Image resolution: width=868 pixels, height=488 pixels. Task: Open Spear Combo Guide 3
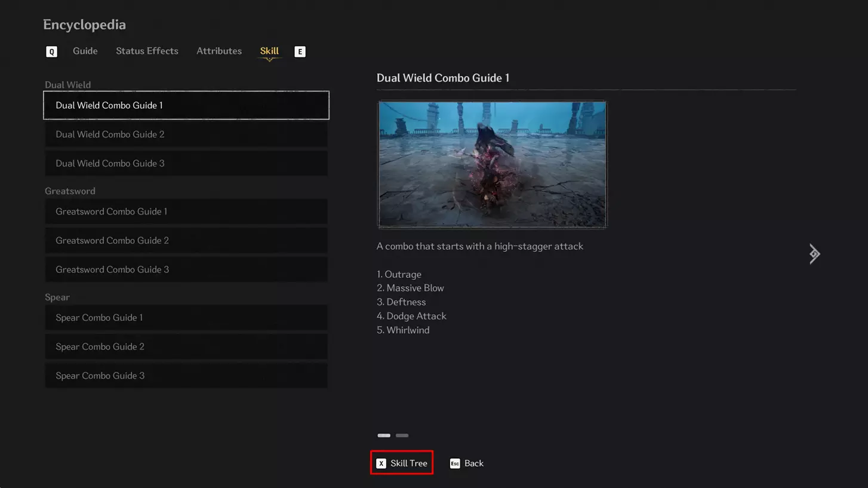click(186, 376)
